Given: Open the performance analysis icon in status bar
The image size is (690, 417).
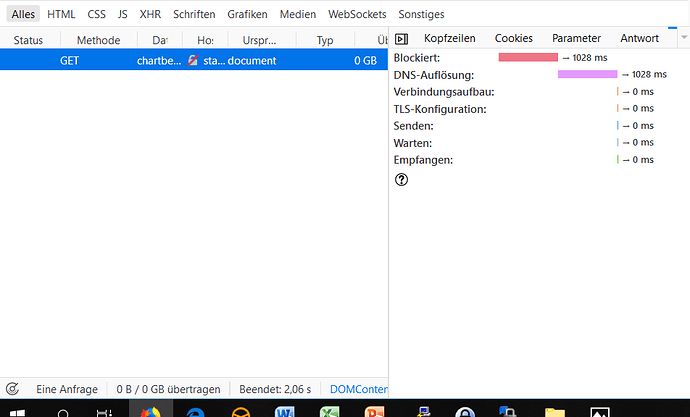Looking at the screenshot, I should coord(12,388).
